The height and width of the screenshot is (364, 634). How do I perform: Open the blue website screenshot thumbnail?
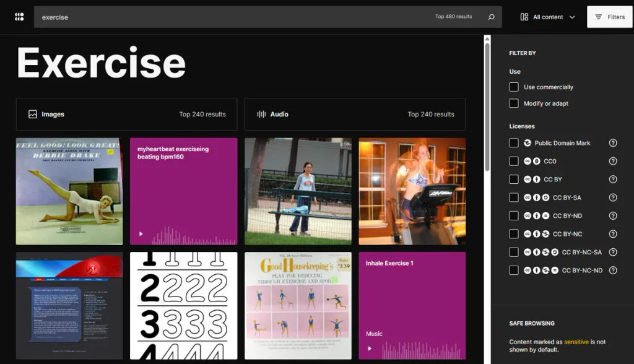click(x=69, y=306)
